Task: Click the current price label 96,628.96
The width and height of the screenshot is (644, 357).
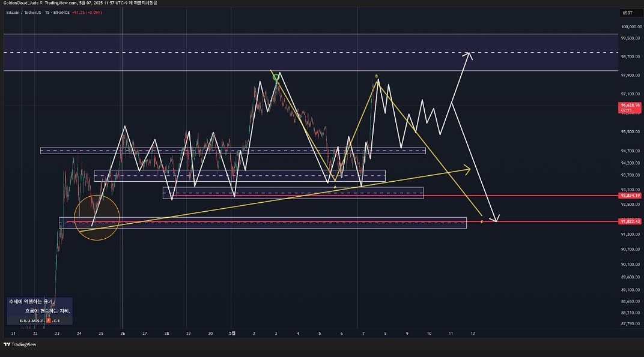Action: [630, 107]
